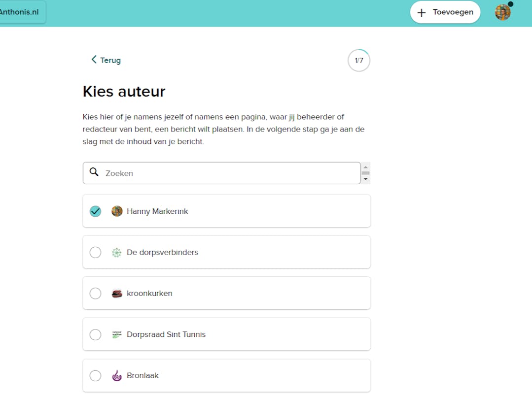532x394 pixels.
Task: Click the kroonkurken logo icon
Action: 117,294
